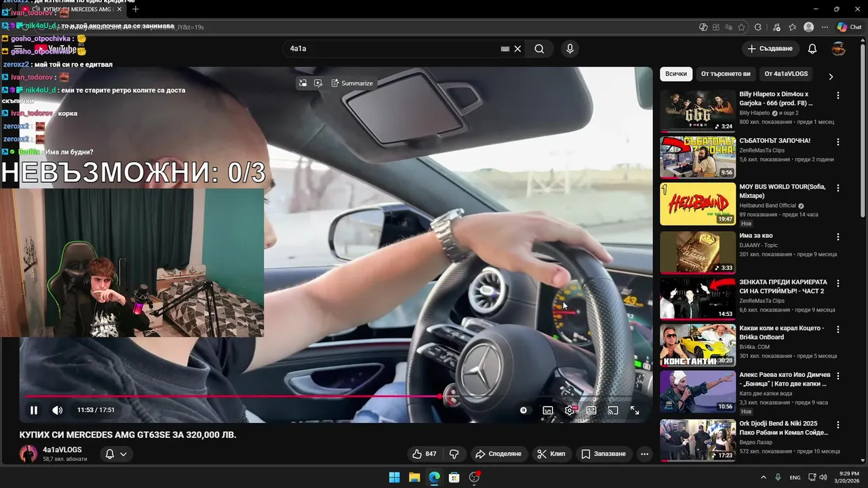Click the progress bar scrubber dot
The width and height of the screenshot is (868, 488).
point(441,396)
